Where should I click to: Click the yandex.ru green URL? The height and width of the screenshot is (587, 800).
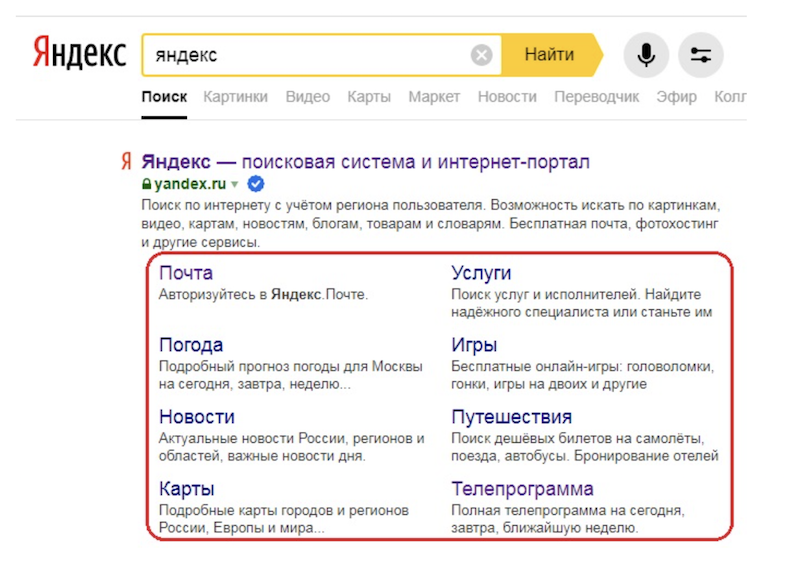coord(190,184)
